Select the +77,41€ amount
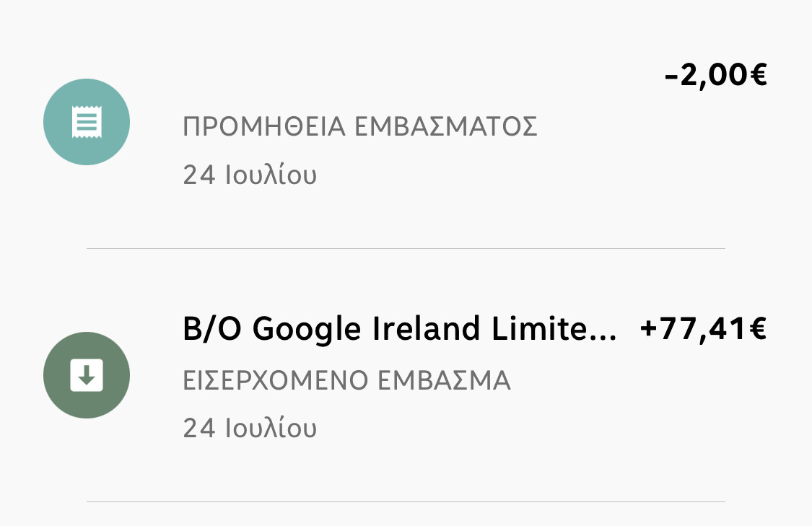 point(703,330)
